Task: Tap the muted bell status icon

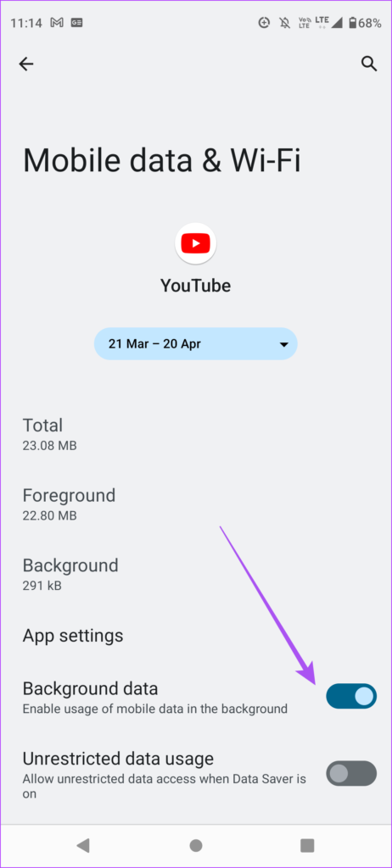Action: coord(285,23)
